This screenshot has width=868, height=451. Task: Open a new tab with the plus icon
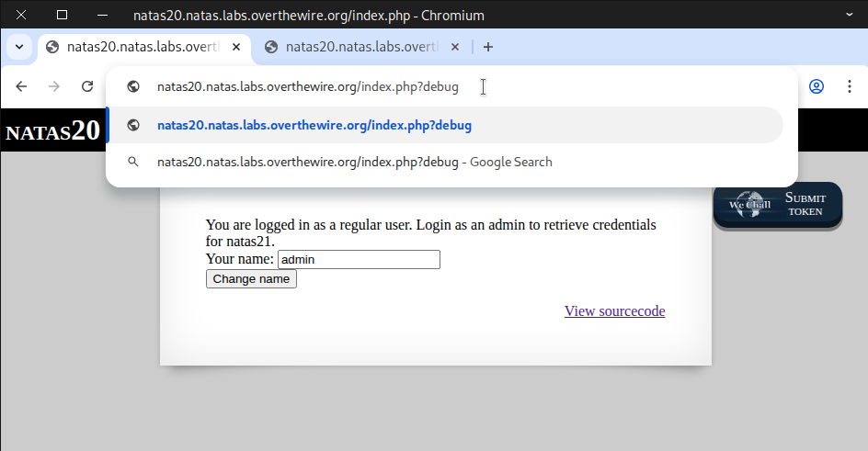(x=488, y=47)
